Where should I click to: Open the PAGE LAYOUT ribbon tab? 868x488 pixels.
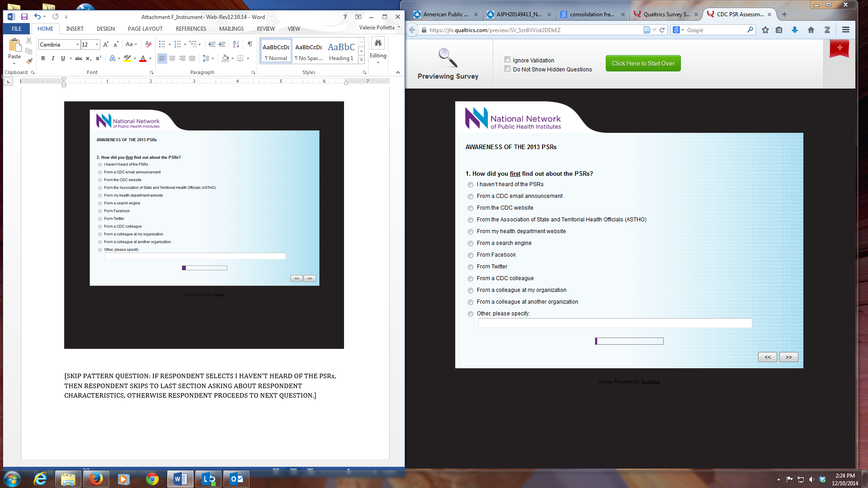tap(145, 28)
